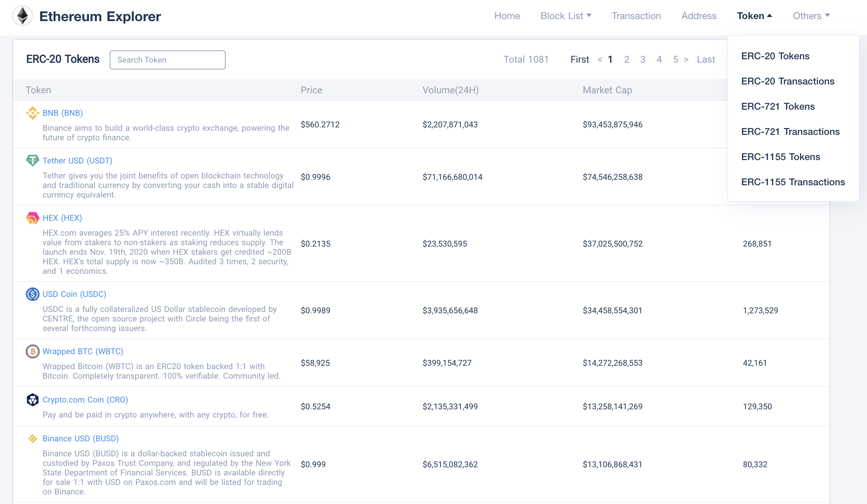Go to the next page arrow
This screenshot has height=504, width=867.
[x=686, y=60]
